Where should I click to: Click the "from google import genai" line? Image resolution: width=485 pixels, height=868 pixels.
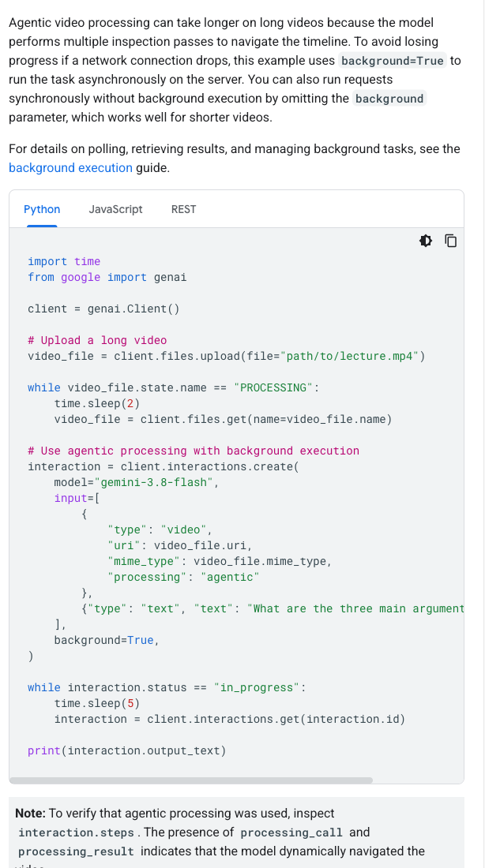coord(107,277)
